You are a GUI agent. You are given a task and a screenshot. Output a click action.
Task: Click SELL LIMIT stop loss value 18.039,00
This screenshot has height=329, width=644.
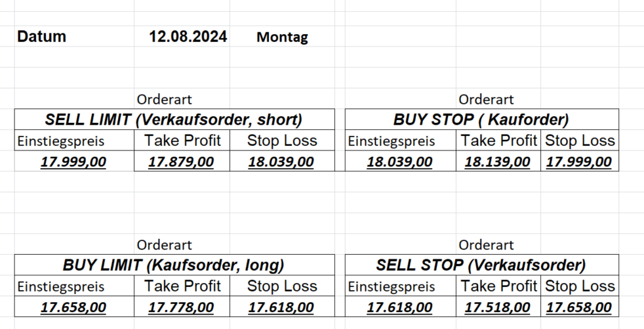coord(281,162)
